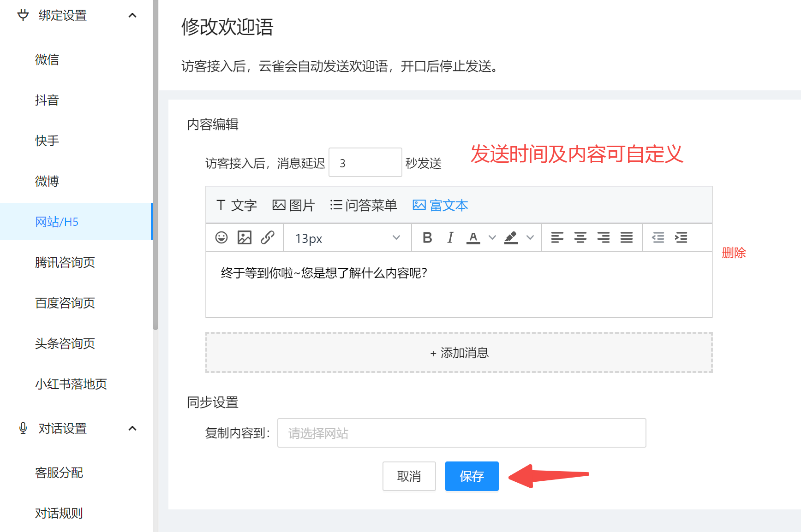Save the welcome message settings
Image resolution: width=801 pixels, height=532 pixels.
(472, 476)
